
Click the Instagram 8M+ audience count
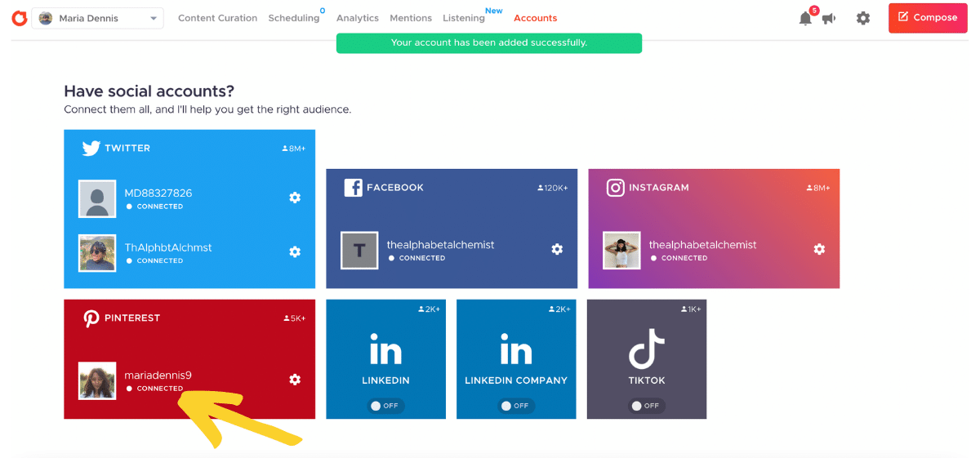[x=819, y=188]
